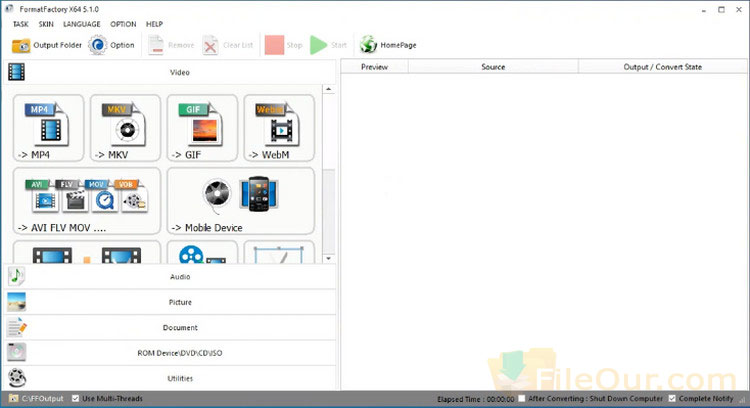Open the HomePage globe icon
Screen dimensions: 750x408
(x=368, y=45)
